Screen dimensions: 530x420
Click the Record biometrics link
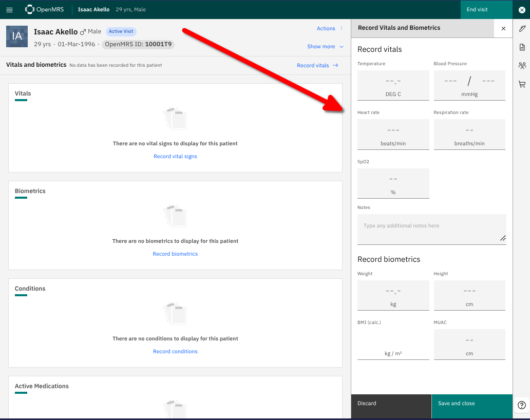point(175,254)
